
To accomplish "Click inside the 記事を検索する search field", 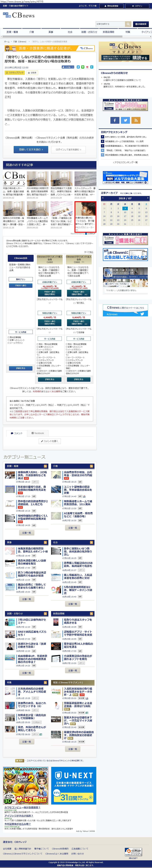I will pyautogui.click(x=110, y=24).
